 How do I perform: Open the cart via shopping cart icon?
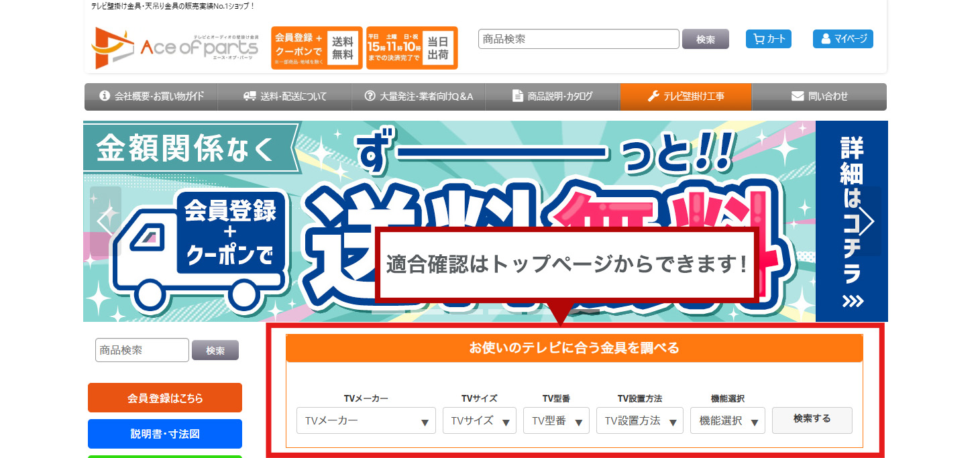coord(769,39)
